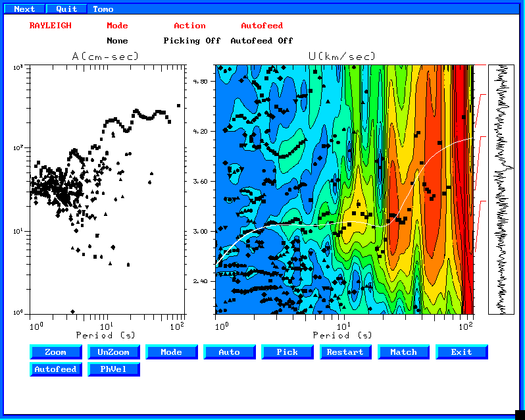The image size is (525, 420).
Task: Click the isolated diamond point at amplitude plot bottom
Action: [x=72, y=312]
